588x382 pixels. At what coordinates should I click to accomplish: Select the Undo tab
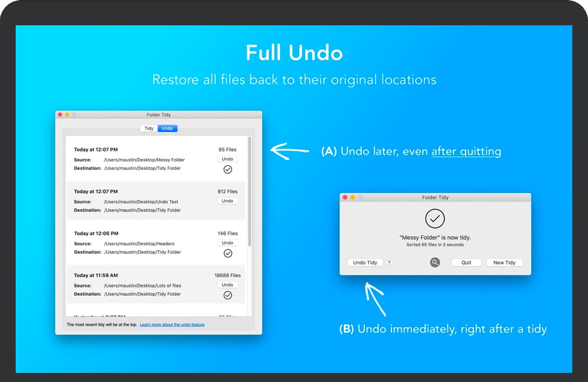[167, 128]
